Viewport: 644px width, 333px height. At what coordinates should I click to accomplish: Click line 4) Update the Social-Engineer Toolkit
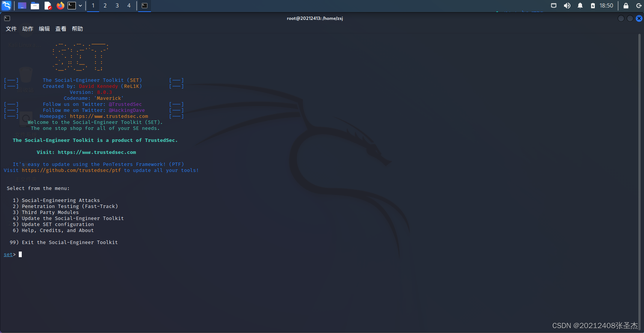[x=68, y=218]
